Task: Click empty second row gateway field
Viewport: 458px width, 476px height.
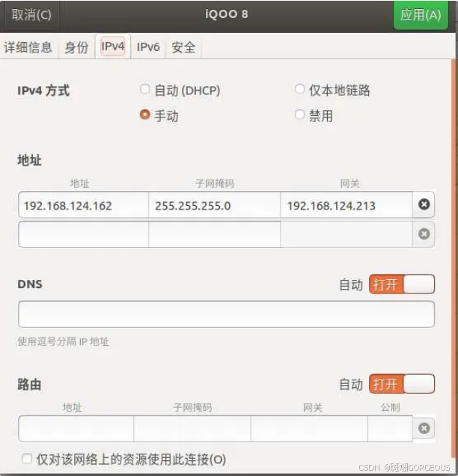Action: [346, 234]
